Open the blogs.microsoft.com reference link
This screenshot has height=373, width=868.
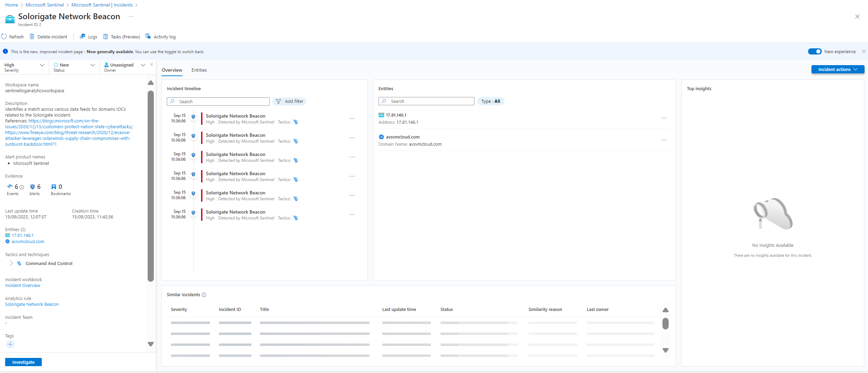[69, 124]
